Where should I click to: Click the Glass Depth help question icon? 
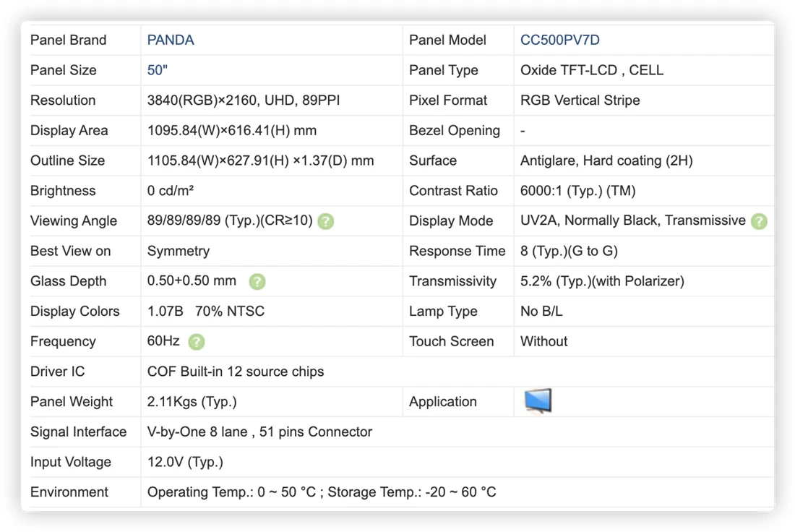257,281
